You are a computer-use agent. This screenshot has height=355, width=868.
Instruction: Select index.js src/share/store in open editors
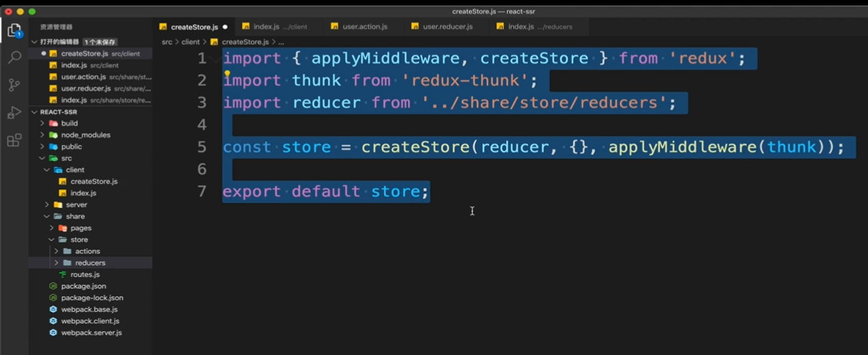click(x=90, y=100)
